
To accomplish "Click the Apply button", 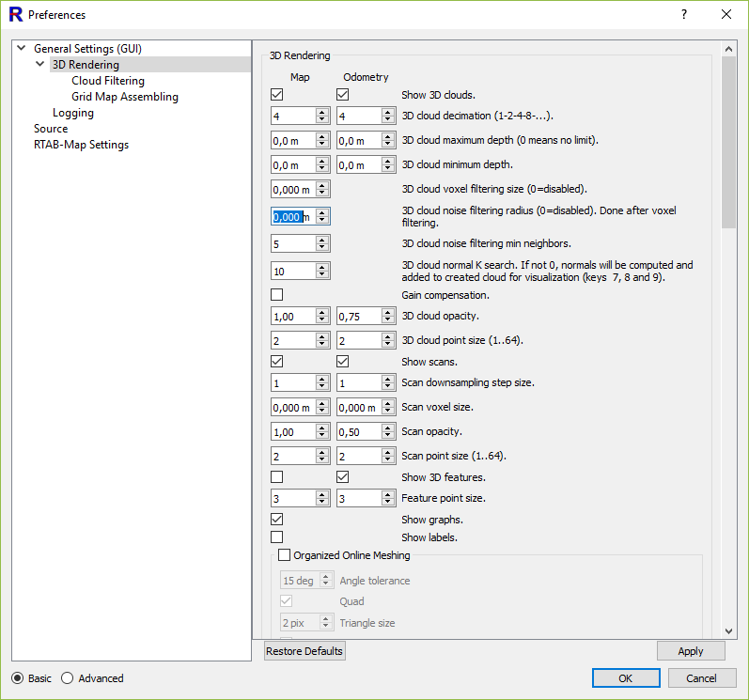I will 691,651.
